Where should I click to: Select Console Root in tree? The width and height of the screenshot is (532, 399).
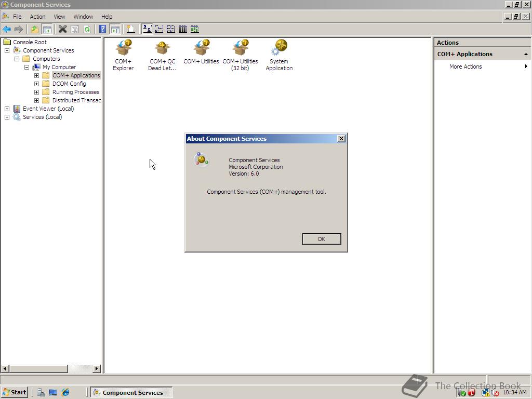(30, 42)
